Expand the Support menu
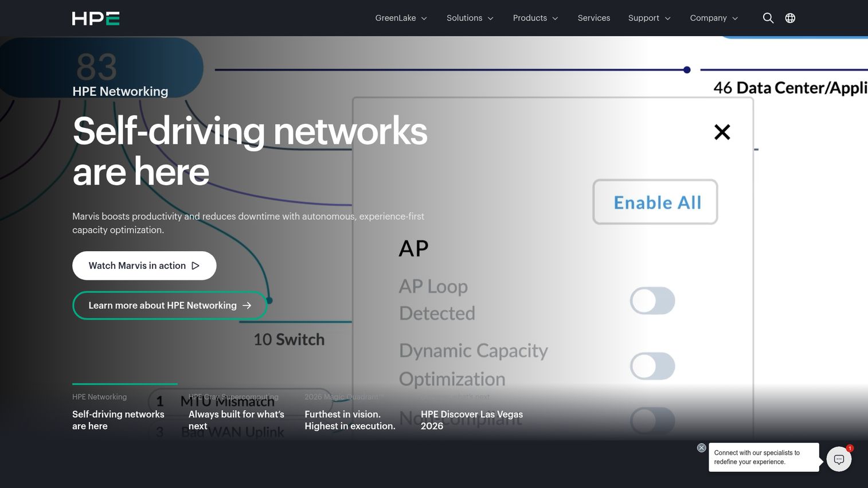868x488 pixels. click(649, 18)
